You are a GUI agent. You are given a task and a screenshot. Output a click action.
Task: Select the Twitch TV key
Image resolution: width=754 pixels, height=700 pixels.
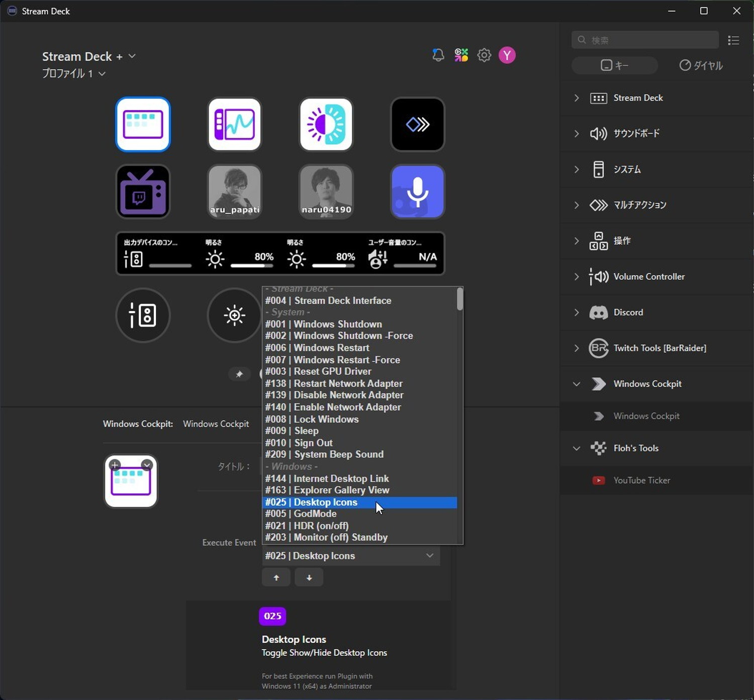click(x=143, y=191)
